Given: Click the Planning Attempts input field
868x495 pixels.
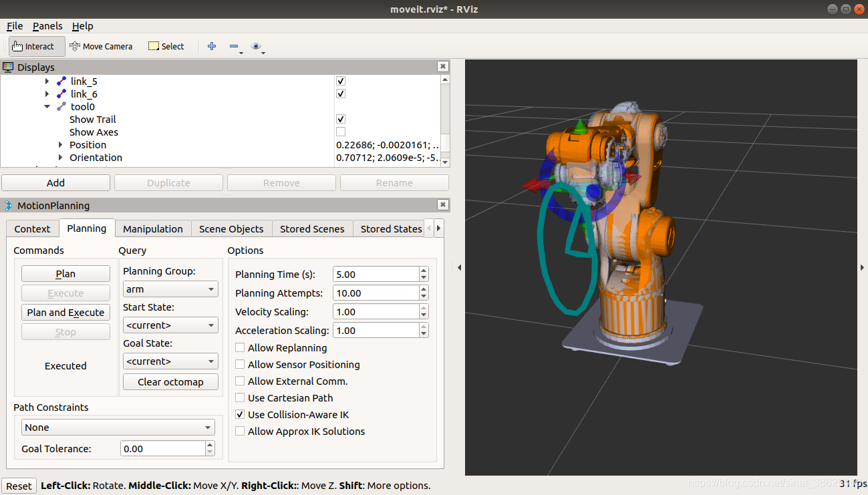Looking at the screenshot, I should [376, 293].
